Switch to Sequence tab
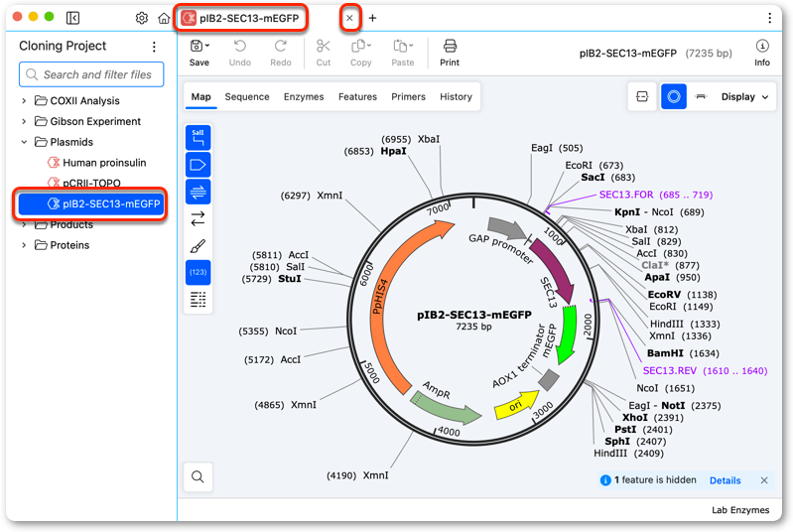This screenshot has height=532, width=793. tap(247, 96)
